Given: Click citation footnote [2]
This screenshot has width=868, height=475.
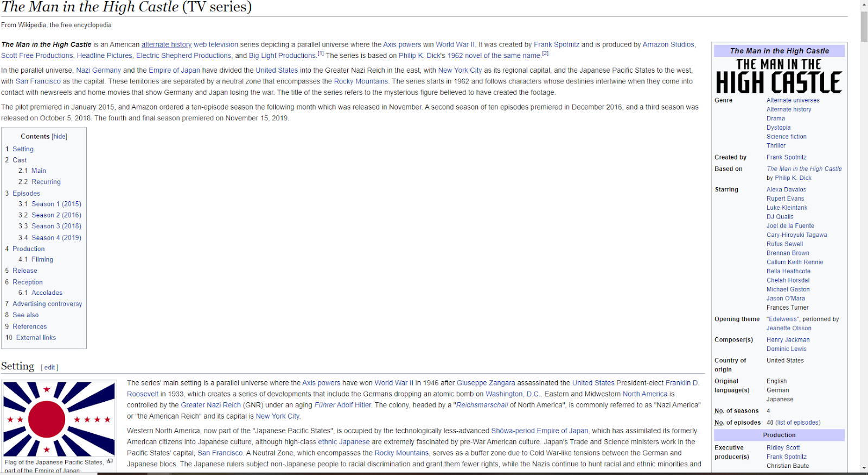Looking at the screenshot, I should point(545,53).
